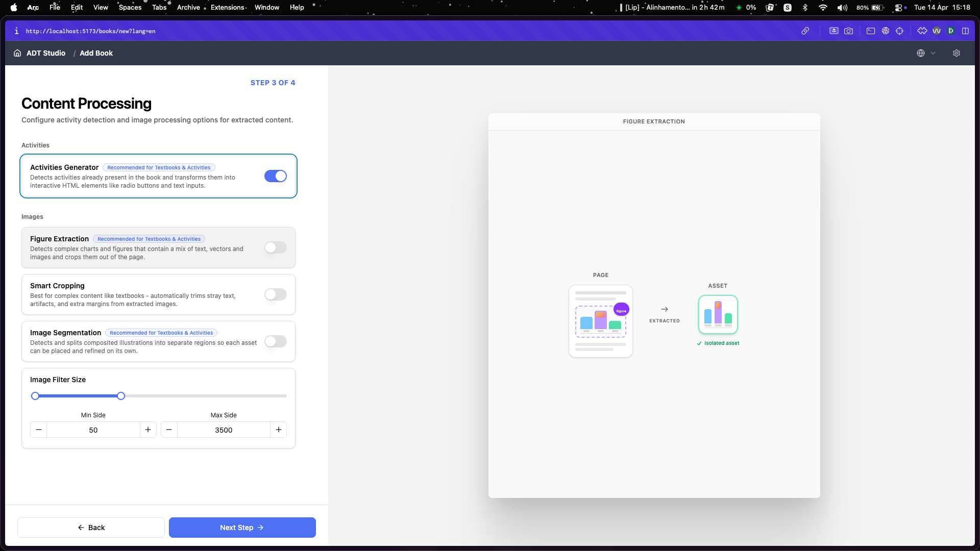The height and width of the screenshot is (551, 980).
Task: Open the Extensions menu
Action: 227,7
